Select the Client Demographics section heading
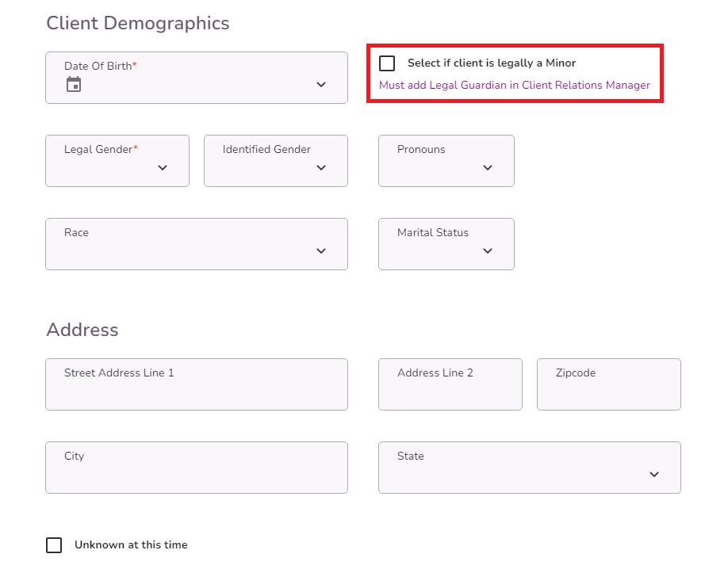This screenshot has width=728, height=573. [x=137, y=23]
